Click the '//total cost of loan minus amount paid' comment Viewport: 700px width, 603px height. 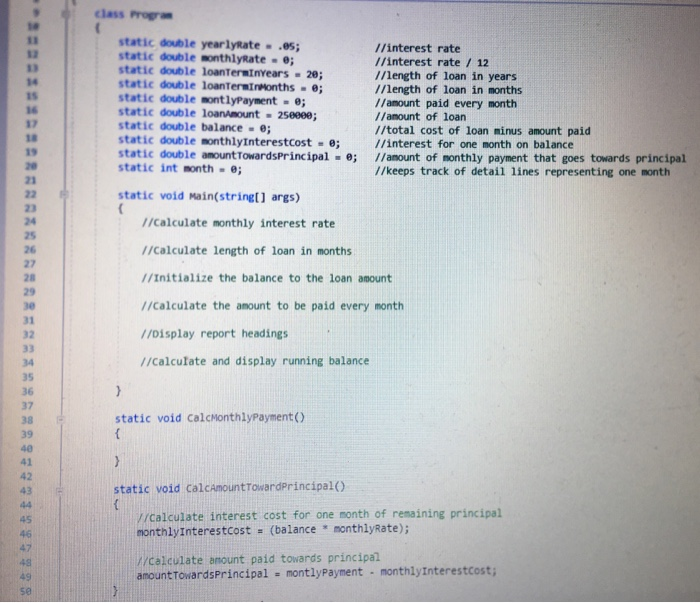pos(483,131)
